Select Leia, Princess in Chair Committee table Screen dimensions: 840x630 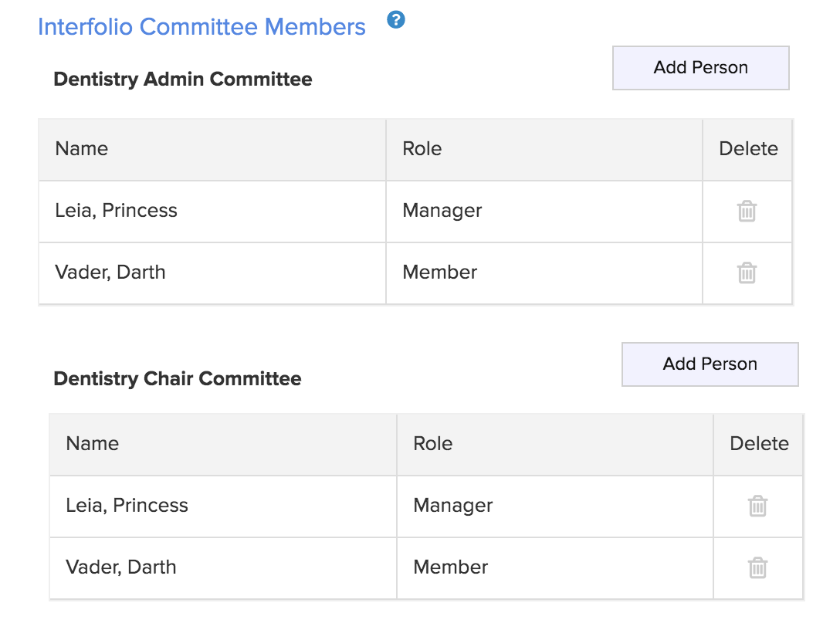point(127,506)
